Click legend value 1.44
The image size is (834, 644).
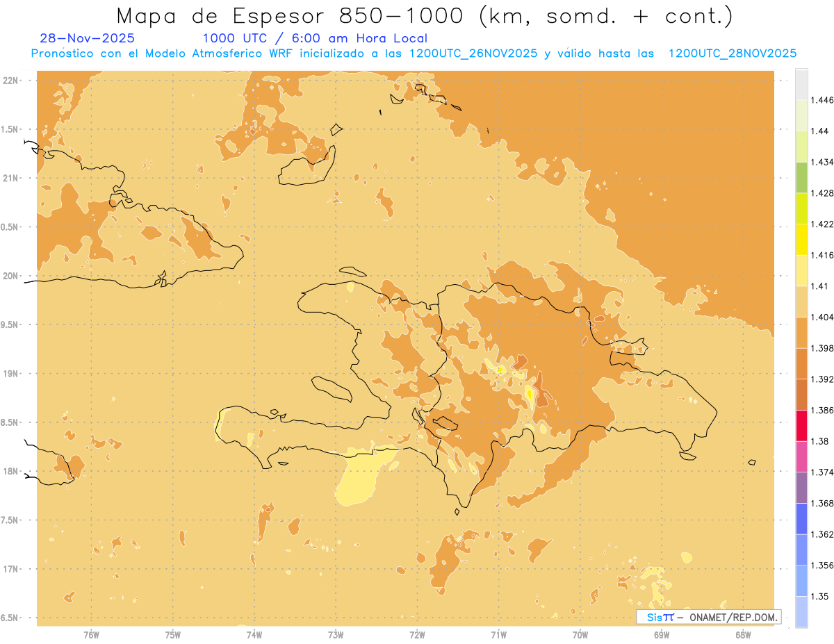coord(819,131)
